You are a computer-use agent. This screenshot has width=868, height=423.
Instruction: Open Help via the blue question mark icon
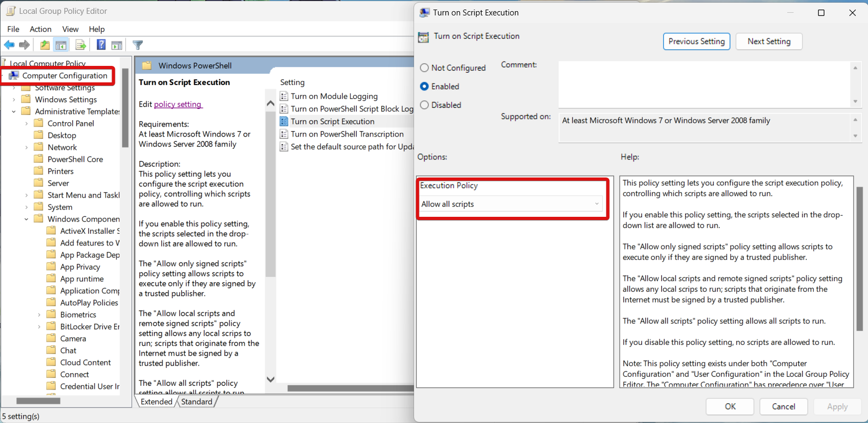[x=101, y=45]
